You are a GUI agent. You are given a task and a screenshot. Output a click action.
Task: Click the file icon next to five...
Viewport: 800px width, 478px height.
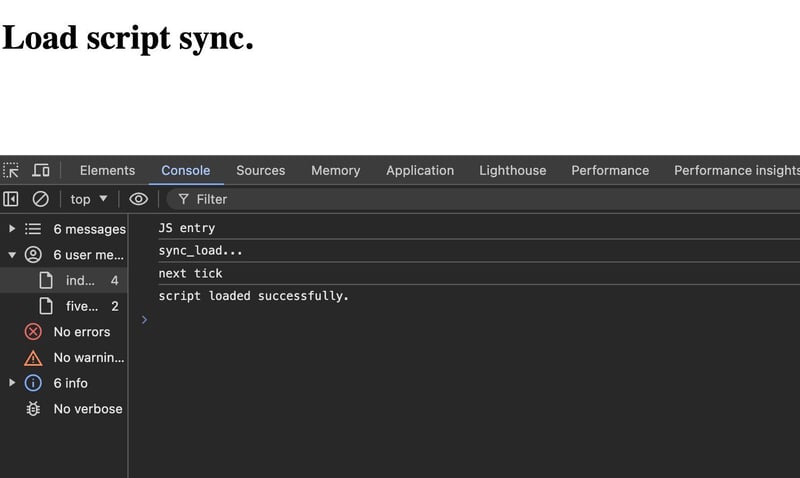pyautogui.click(x=46, y=306)
